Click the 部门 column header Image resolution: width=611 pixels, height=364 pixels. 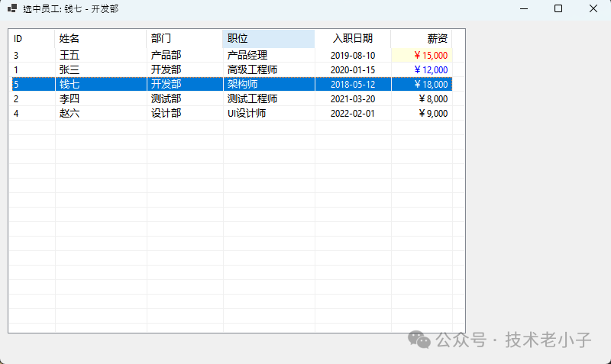[x=184, y=38]
